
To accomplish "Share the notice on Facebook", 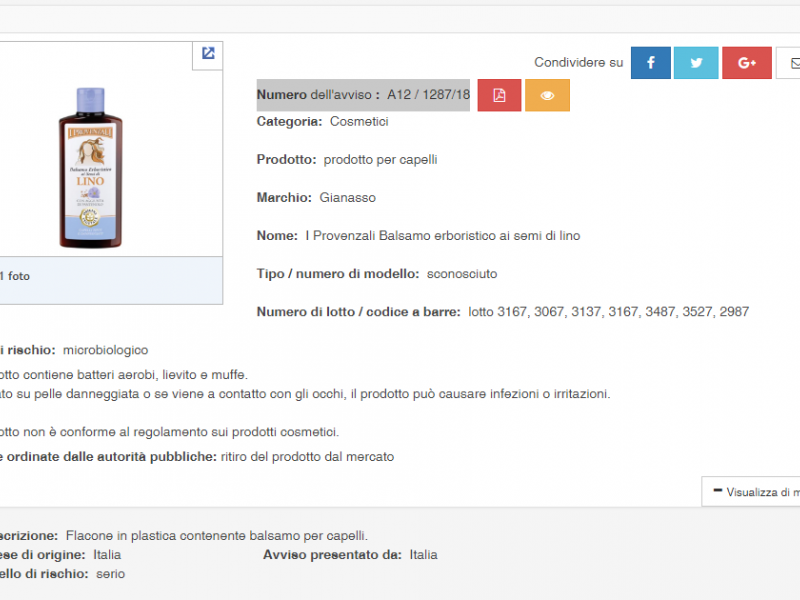I will pyautogui.click(x=651, y=63).
